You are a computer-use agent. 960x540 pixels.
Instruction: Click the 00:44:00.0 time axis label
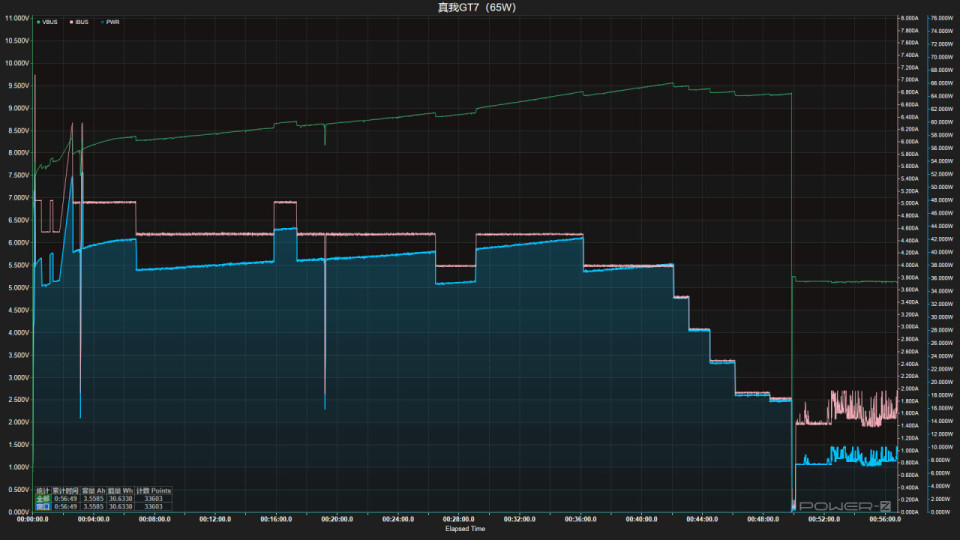tap(702, 519)
